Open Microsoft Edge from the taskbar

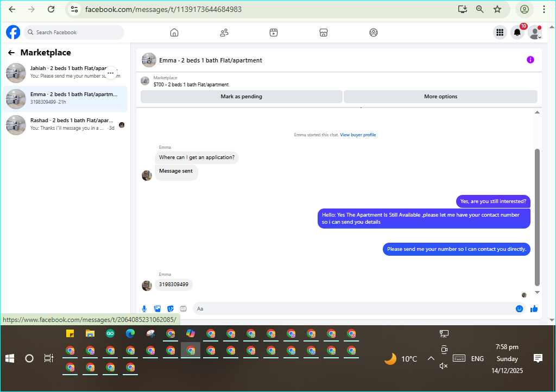(x=130, y=333)
